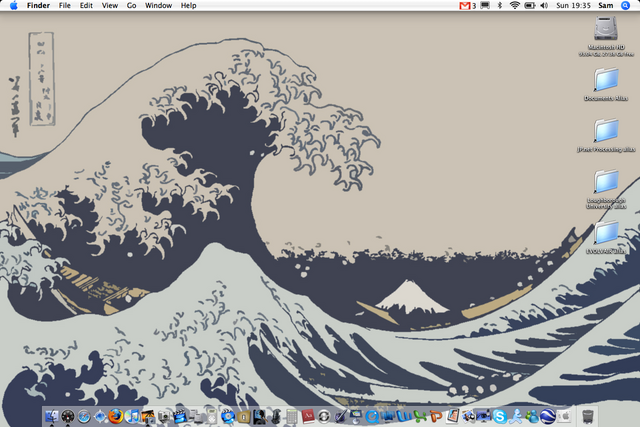Open the volume control in menu bar
640x427 pixels.
click(544, 5)
